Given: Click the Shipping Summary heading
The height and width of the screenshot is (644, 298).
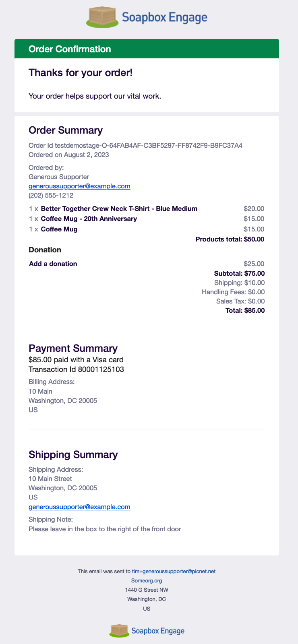Looking at the screenshot, I should click(x=73, y=454).
